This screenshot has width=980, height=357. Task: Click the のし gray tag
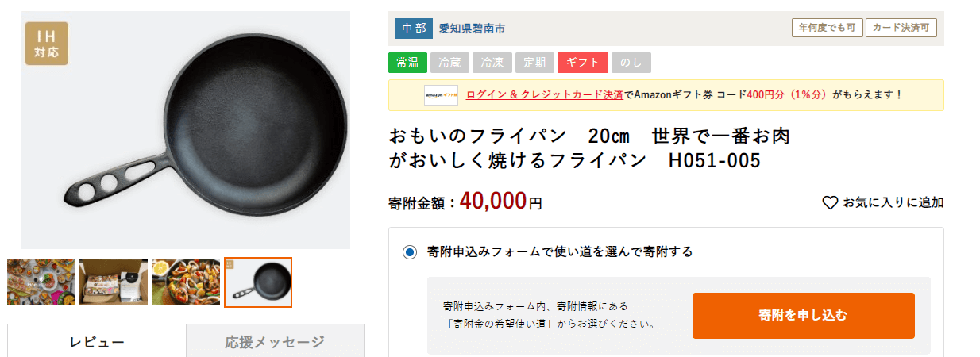[631, 63]
